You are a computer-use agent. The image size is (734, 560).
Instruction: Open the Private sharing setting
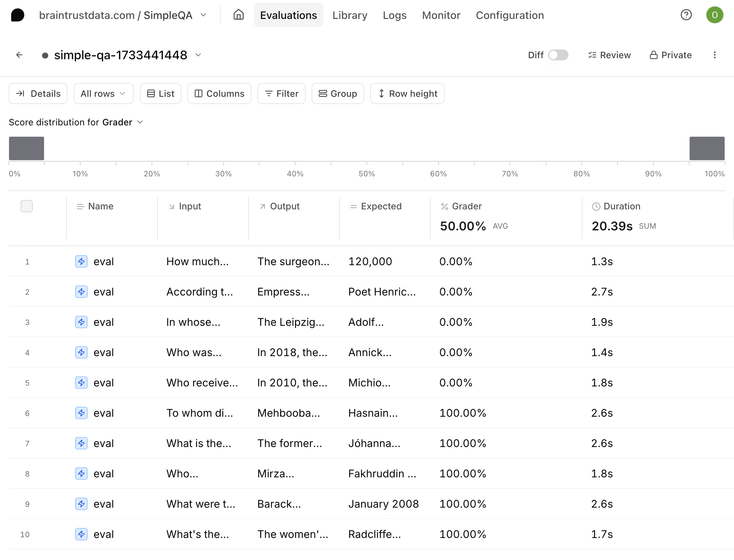[671, 55]
